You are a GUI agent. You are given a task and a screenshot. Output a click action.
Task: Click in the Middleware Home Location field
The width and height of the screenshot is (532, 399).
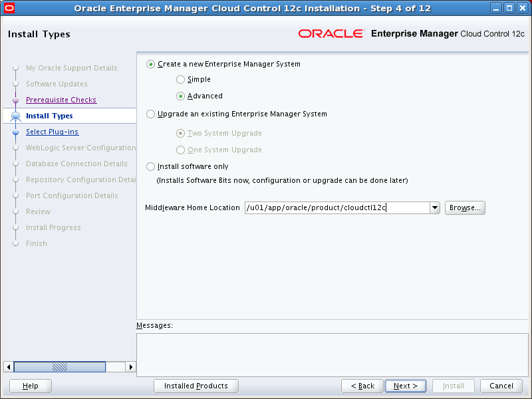click(337, 207)
